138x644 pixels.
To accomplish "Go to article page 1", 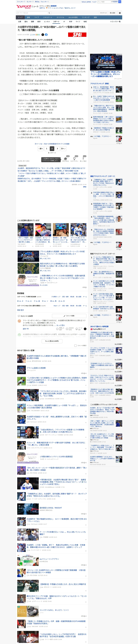I will pos(47,149).
